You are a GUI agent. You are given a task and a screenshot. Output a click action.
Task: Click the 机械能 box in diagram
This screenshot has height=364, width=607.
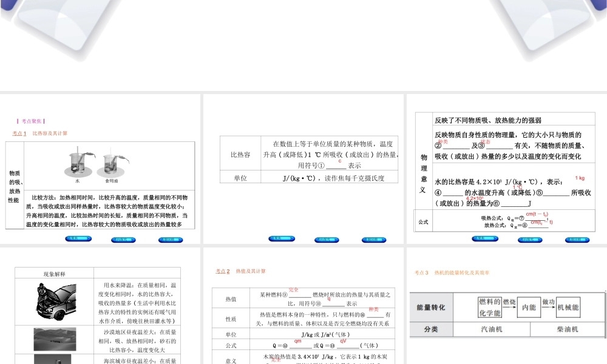568,308
